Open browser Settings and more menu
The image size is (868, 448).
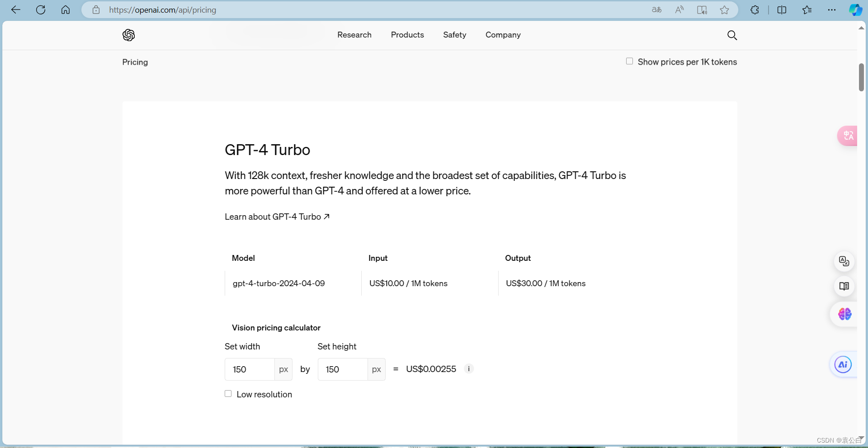tap(832, 10)
